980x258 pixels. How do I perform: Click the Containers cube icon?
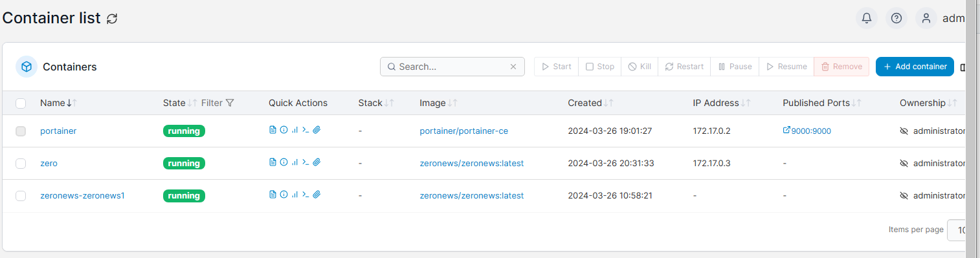pyautogui.click(x=27, y=67)
